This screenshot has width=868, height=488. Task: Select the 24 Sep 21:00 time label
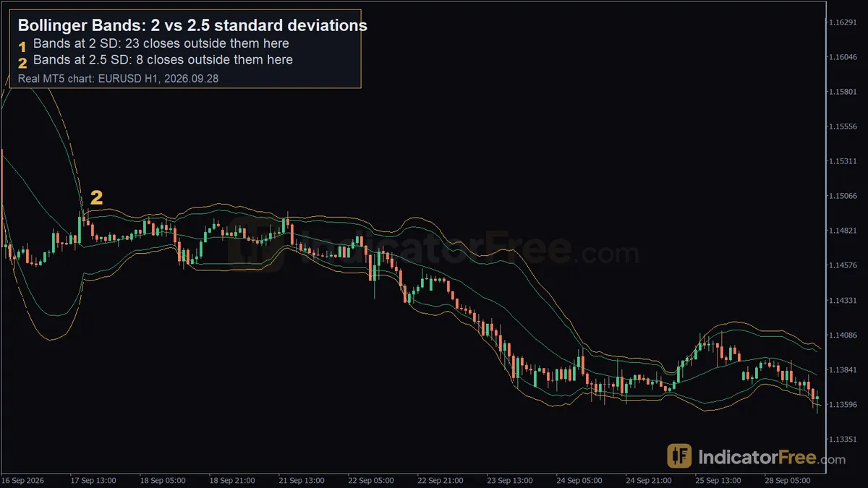pyautogui.click(x=649, y=480)
